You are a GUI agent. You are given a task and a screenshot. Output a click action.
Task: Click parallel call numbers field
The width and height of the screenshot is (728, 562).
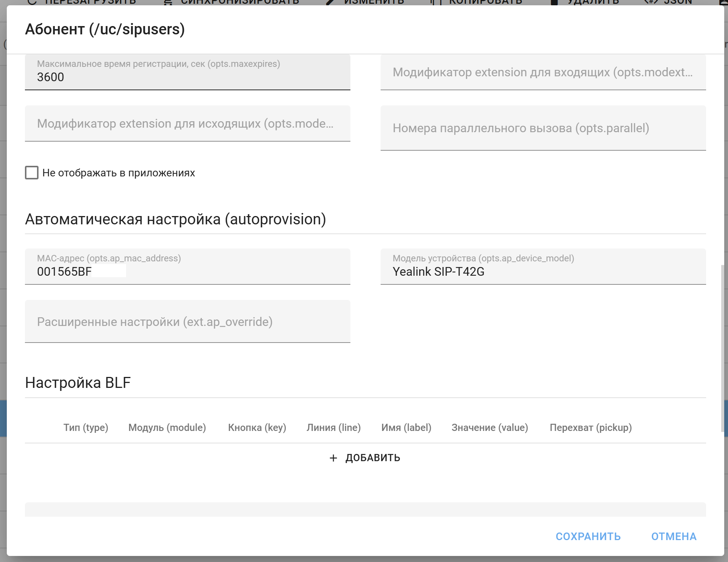543,128
